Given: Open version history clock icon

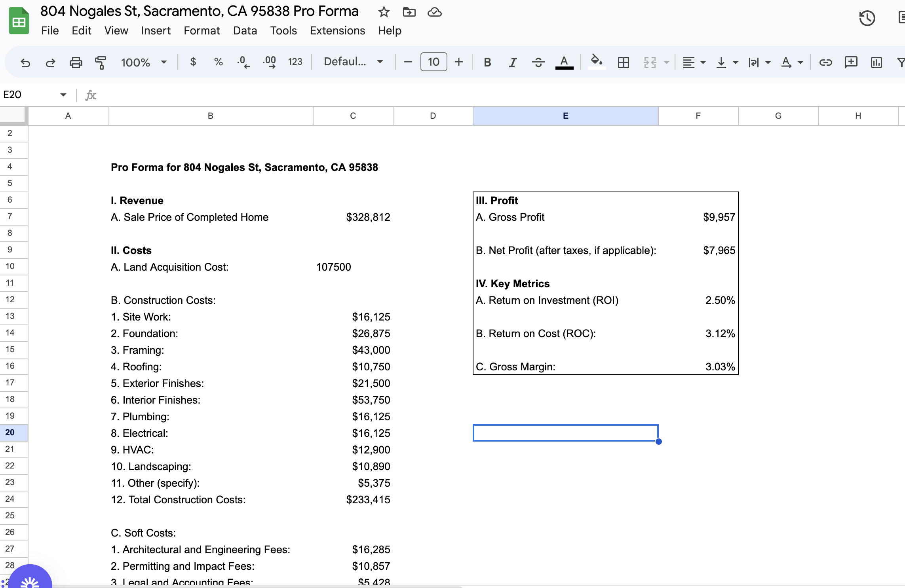Looking at the screenshot, I should (x=867, y=18).
